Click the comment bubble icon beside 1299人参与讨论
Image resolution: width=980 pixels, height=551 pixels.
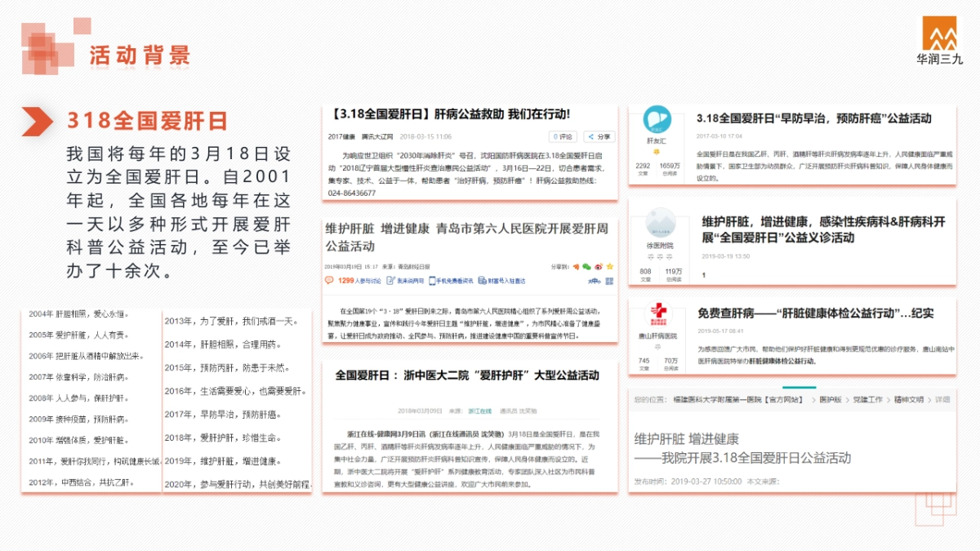point(329,281)
